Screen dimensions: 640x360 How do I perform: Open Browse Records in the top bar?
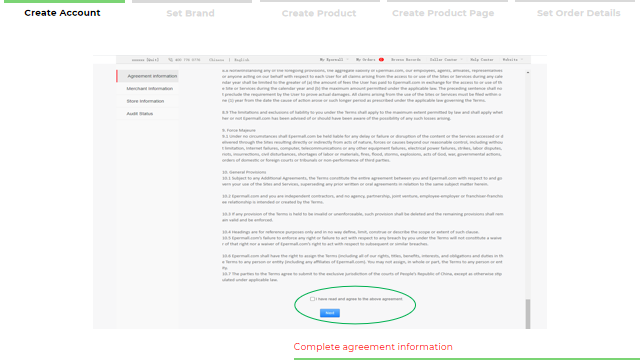pos(406,60)
